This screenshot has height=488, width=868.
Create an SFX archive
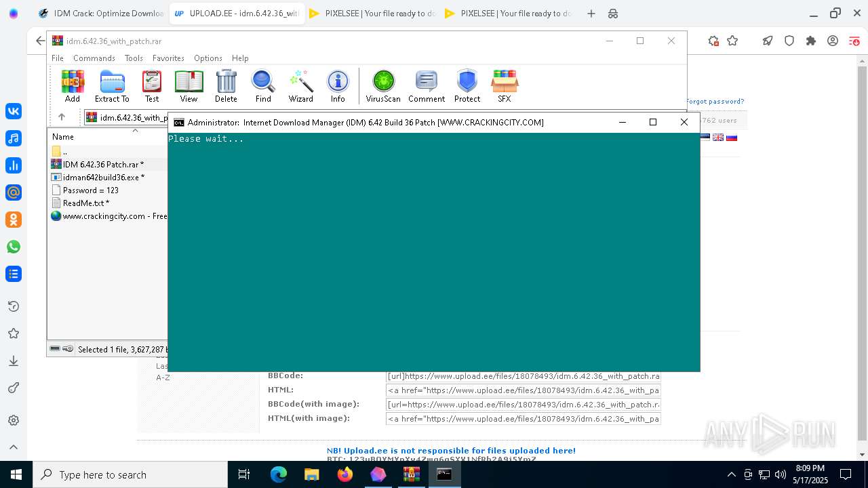505,86
